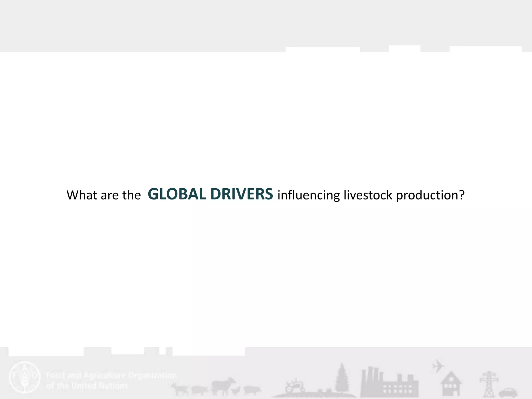Click the goat silhouette at left of animals
Screen dimensions: 532x399
pos(181,389)
